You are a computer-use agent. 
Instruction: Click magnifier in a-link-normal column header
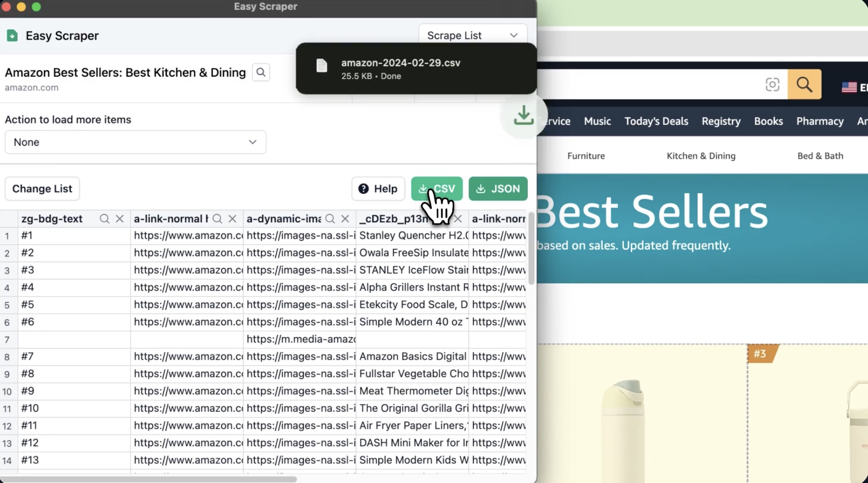[x=217, y=219]
